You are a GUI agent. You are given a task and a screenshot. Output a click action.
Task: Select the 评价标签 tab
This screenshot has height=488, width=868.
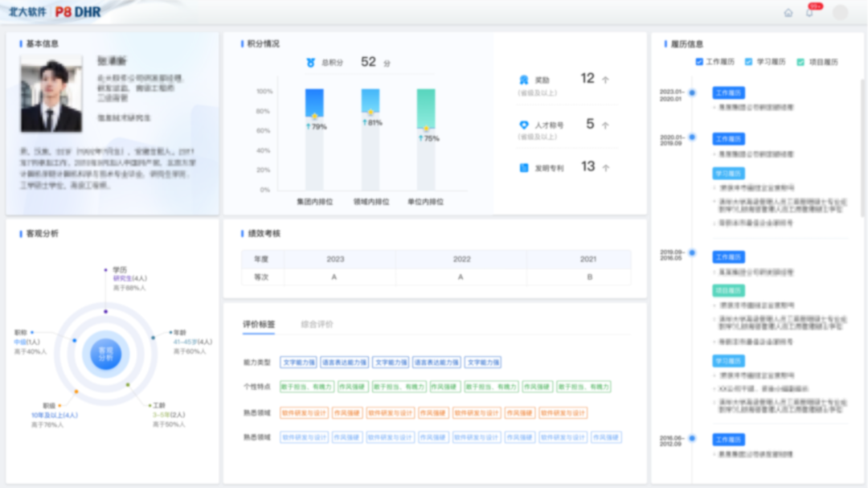[x=259, y=324]
